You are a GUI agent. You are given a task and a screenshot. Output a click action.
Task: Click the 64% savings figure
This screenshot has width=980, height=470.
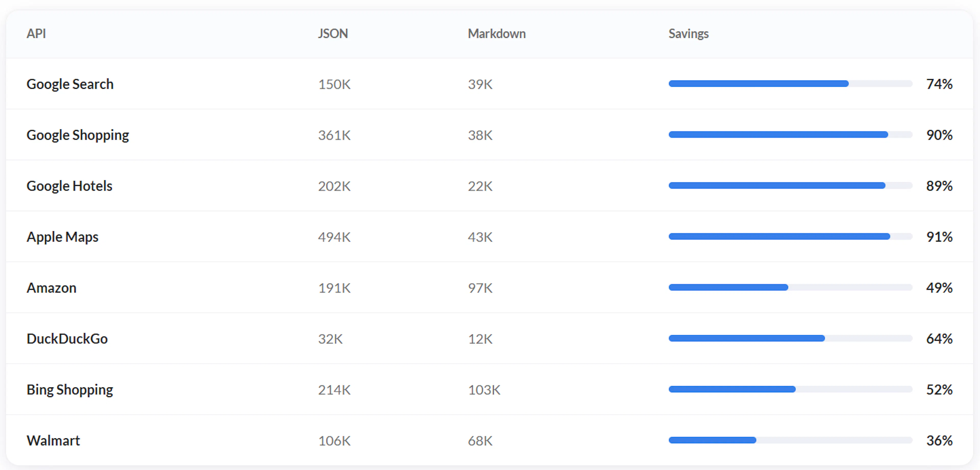[x=939, y=339]
